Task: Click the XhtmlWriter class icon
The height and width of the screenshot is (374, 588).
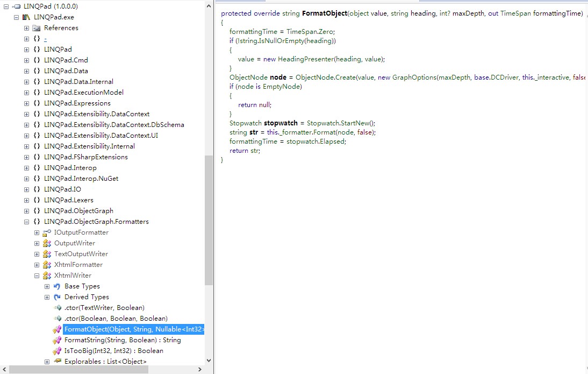Action: tap(47, 276)
